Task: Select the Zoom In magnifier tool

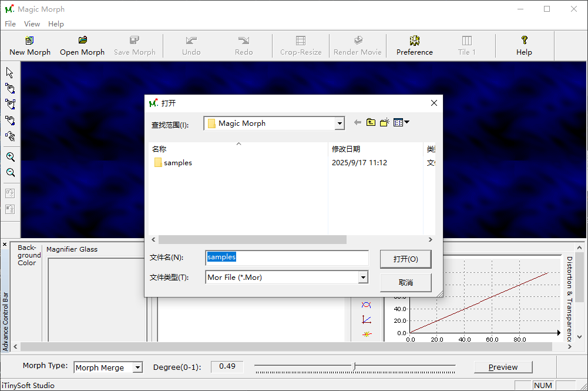Action: coord(10,157)
